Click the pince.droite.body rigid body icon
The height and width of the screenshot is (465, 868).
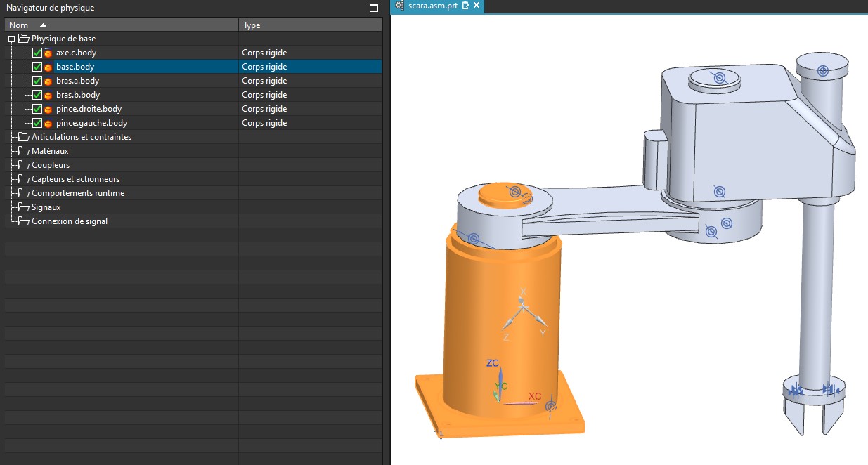point(48,109)
